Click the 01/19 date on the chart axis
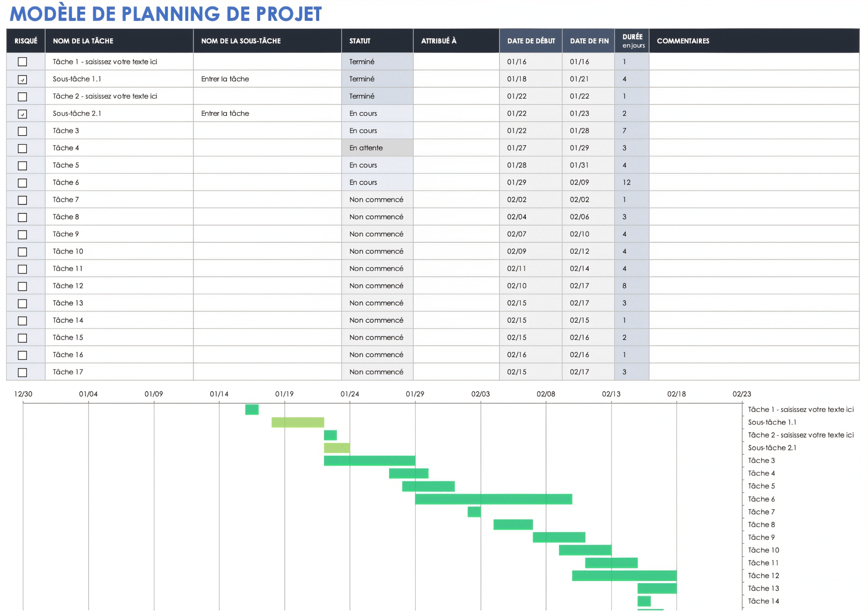868x613 pixels. (x=284, y=394)
